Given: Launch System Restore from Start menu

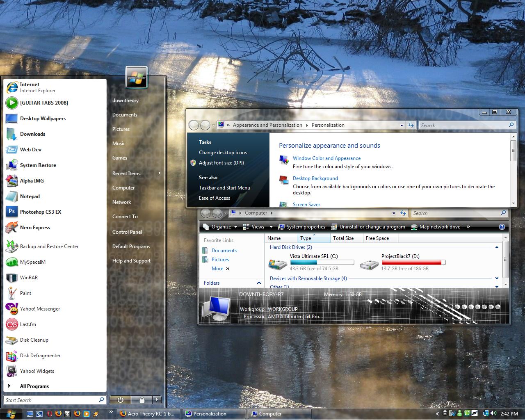Looking at the screenshot, I should click(55, 165).
